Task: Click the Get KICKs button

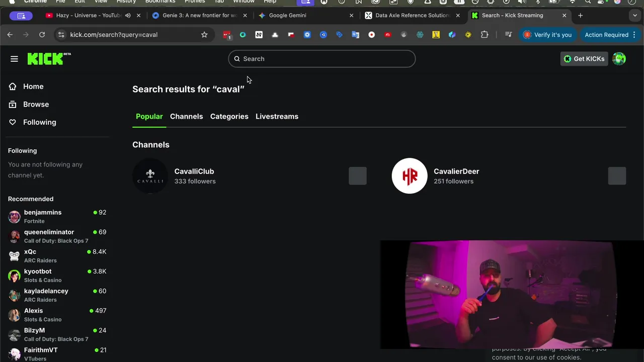Action: pyautogui.click(x=584, y=59)
